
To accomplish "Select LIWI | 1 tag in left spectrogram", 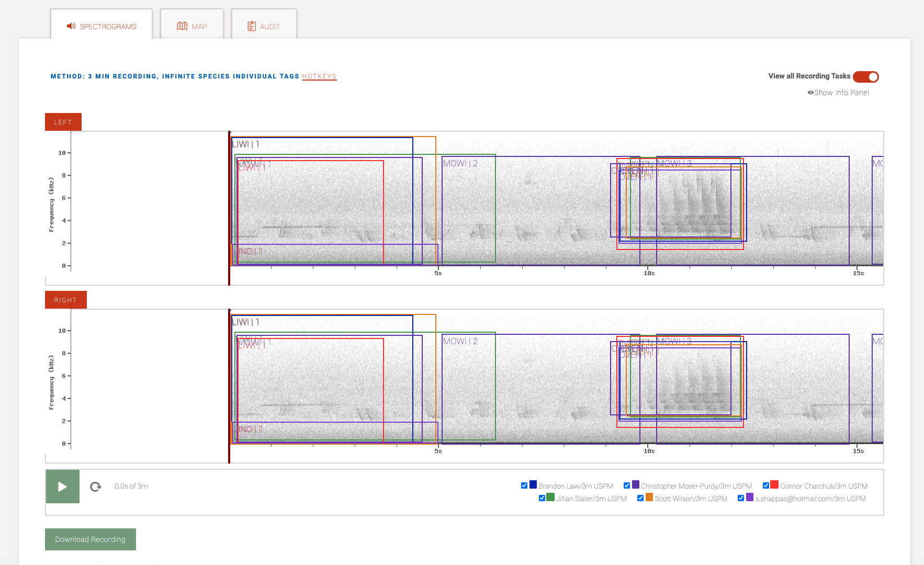I will pyautogui.click(x=246, y=144).
